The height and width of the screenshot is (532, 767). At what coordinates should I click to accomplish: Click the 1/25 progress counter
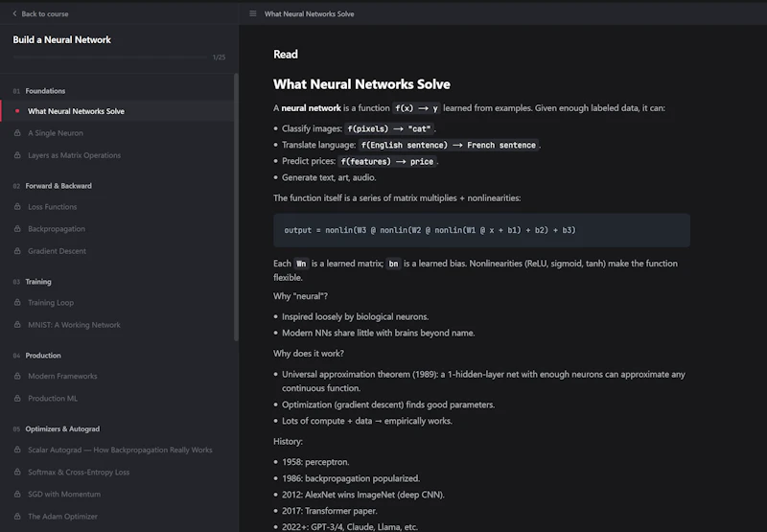220,58
